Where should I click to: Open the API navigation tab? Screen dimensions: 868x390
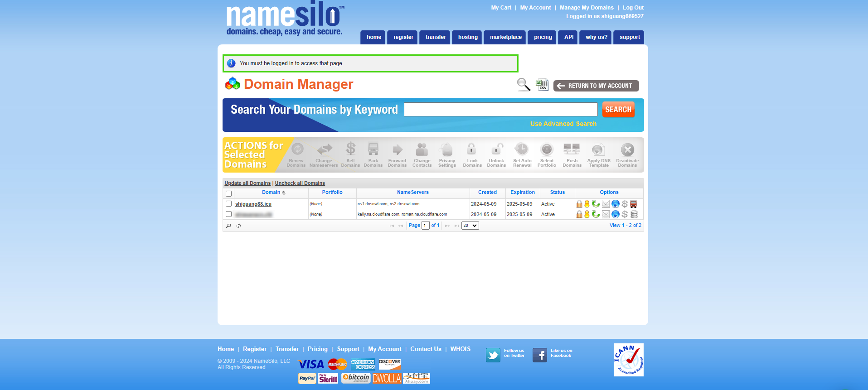pyautogui.click(x=569, y=37)
